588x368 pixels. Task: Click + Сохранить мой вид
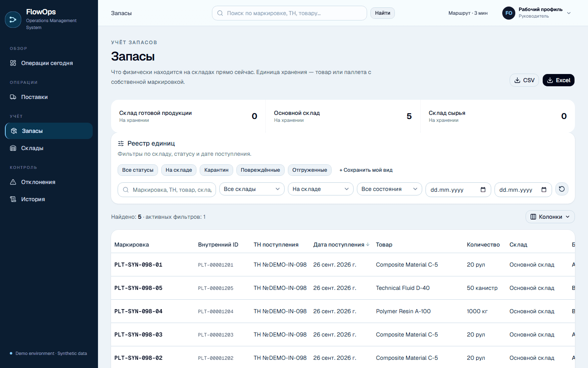pyautogui.click(x=366, y=170)
